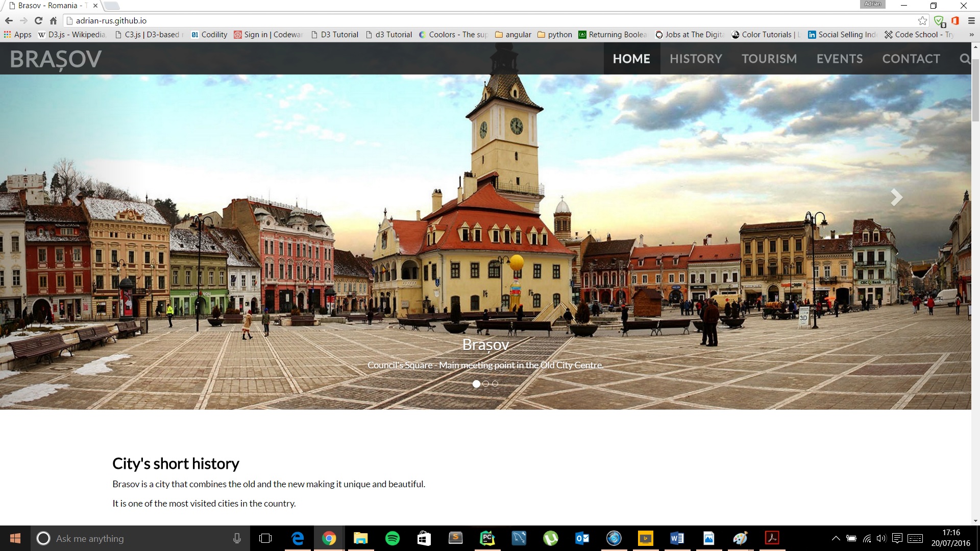Click the browser vertical scrollbar thumb
Screen dimensions: 980x551
[975, 89]
